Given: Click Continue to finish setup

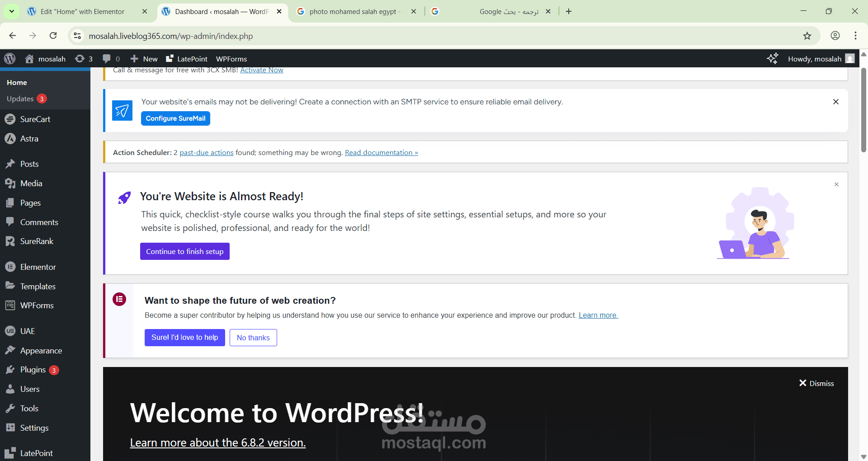Looking at the screenshot, I should pyautogui.click(x=185, y=251).
